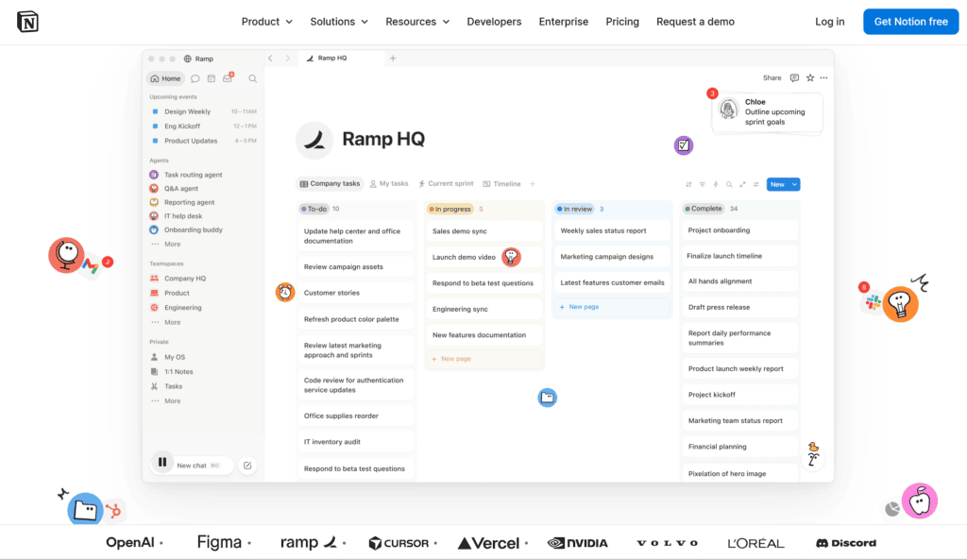Open the page comments icon near Share
Viewport: 967px width, 560px height.
[794, 77]
